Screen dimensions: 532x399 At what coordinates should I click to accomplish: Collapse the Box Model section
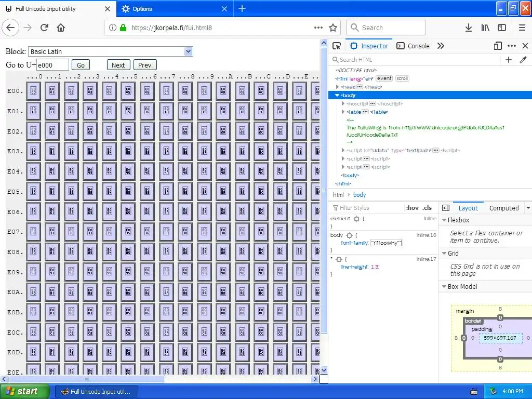click(x=444, y=287)
